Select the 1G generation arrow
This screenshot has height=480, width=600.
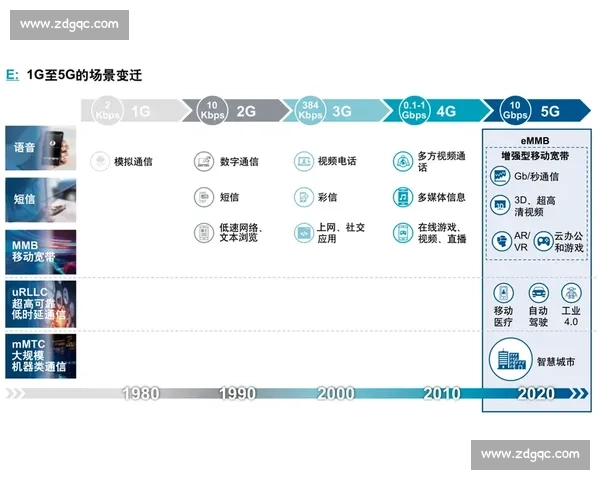[137, 111]
